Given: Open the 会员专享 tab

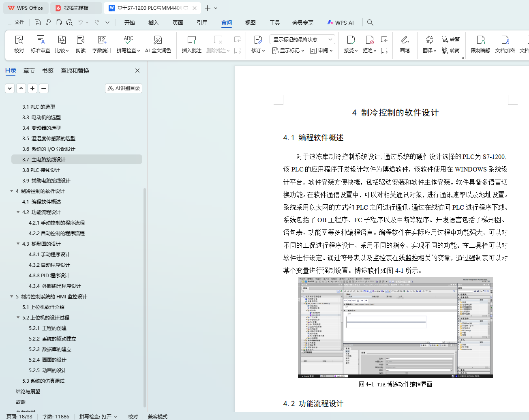Looking at the screenshot, I should [x=303, y=23].
